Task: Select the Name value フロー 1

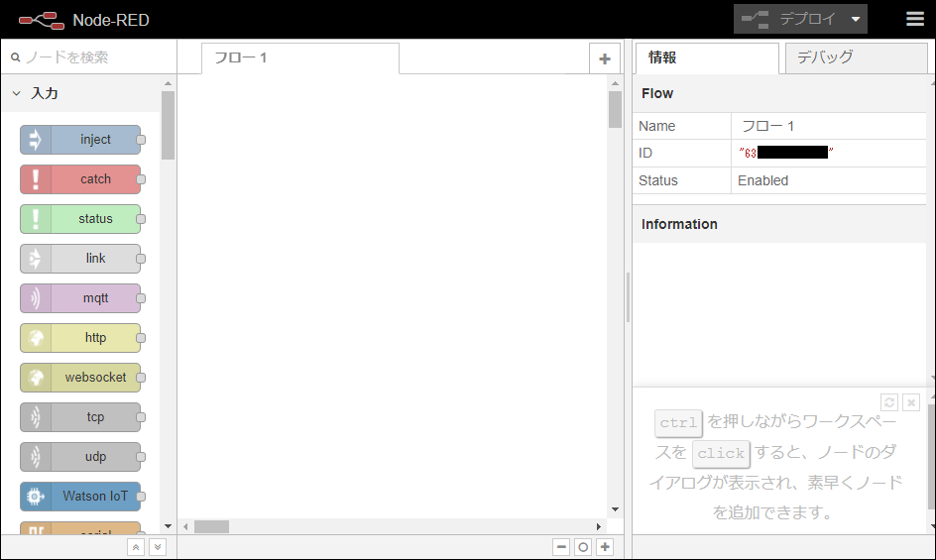Action: [767, 126]
